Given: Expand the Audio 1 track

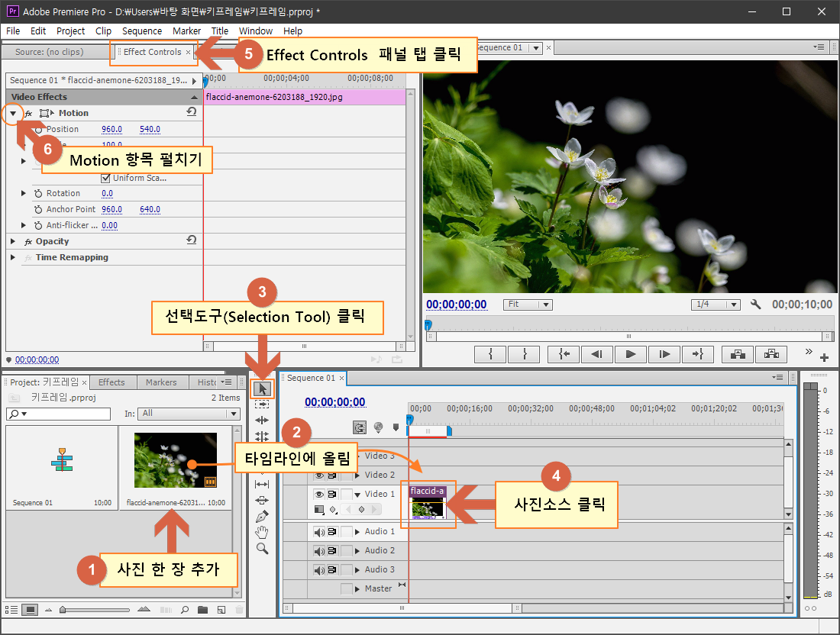Looking at the screenshot, I should pyautogui.click(x=357, y=532).
